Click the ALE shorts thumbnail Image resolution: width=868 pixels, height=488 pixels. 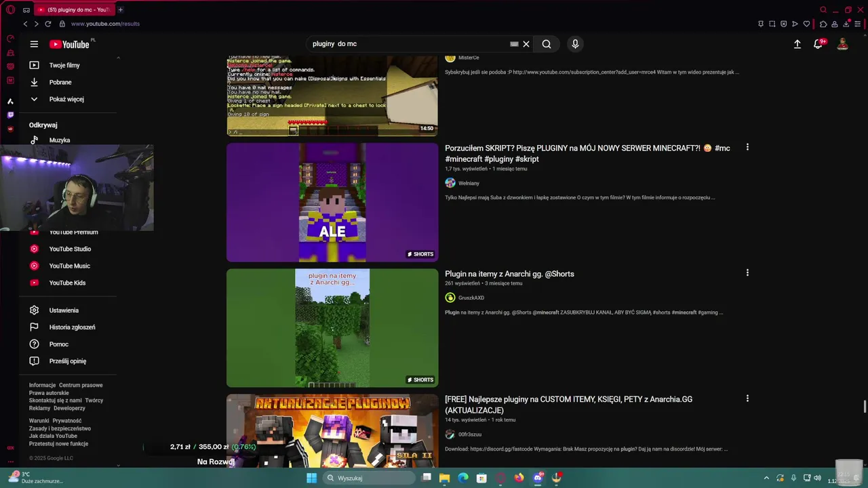(x=332, y=202)
